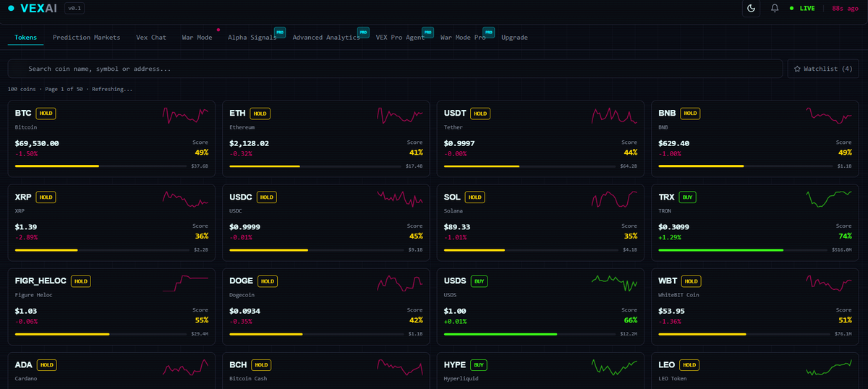Click the USDS sparkline chart
This screenshot has height=389, width=868.
click(614, 283)
